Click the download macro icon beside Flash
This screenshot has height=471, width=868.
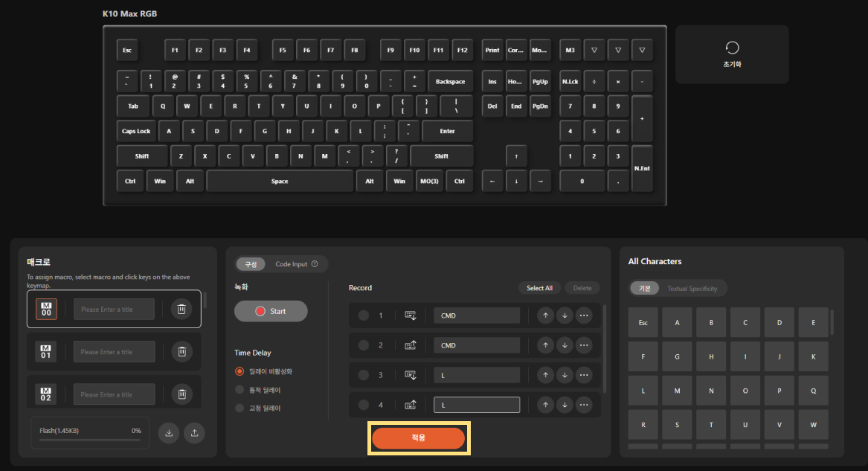(x=169, y=433)
